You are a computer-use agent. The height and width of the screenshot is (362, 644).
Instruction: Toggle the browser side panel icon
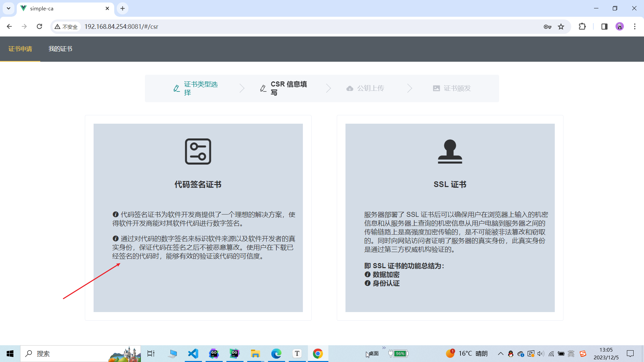coord(604,26)
